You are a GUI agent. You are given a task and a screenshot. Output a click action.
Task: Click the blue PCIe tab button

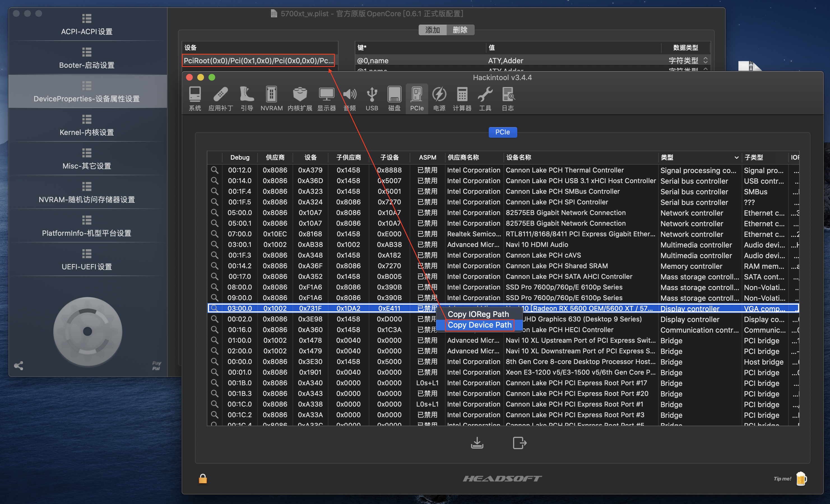(x=503, y=132)
